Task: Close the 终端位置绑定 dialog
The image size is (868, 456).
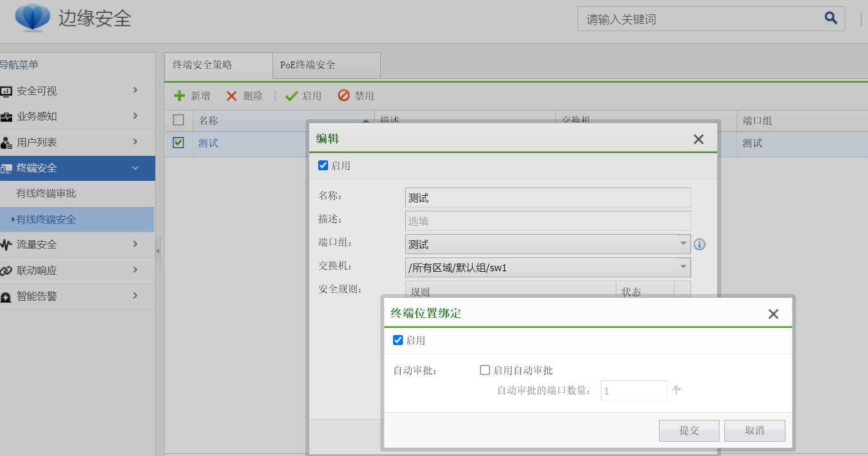Action: click(773, 314)
